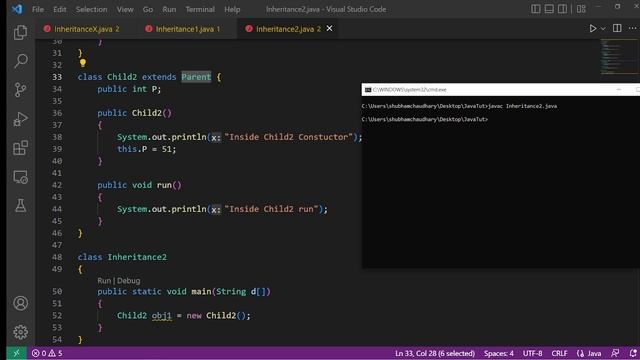This screenshot has height=360, width=640.
Task: Click the Run CodeLens link above main
Action: click(104, 280)
